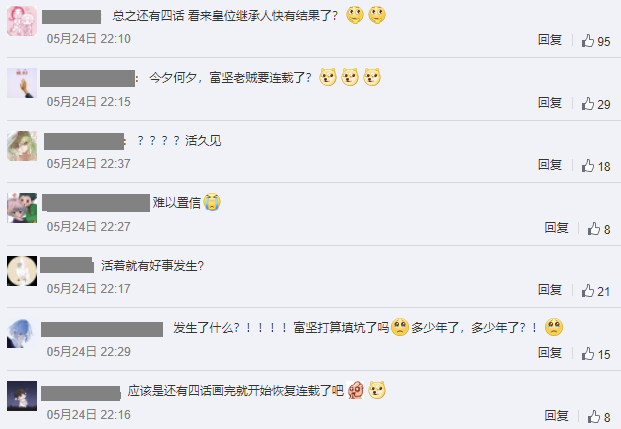Reply to the comment posted at 22:16
The height and width of the screenshot is (429, 621).
point(556,415)
